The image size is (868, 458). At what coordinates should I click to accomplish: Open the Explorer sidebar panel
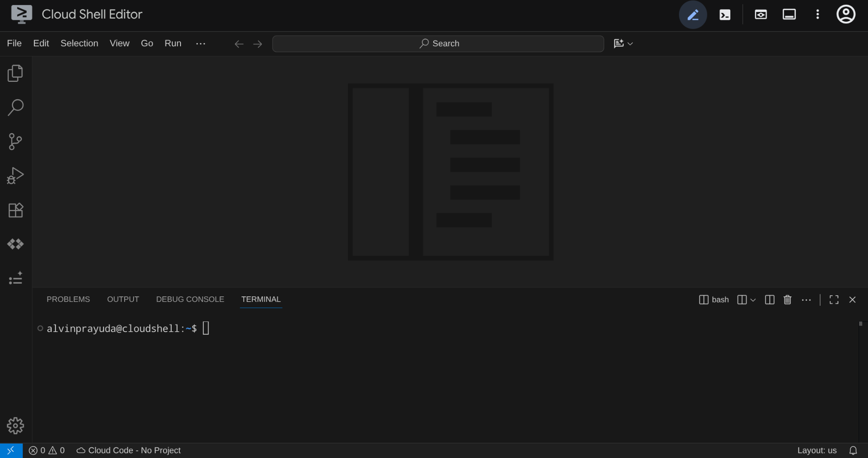15,73
